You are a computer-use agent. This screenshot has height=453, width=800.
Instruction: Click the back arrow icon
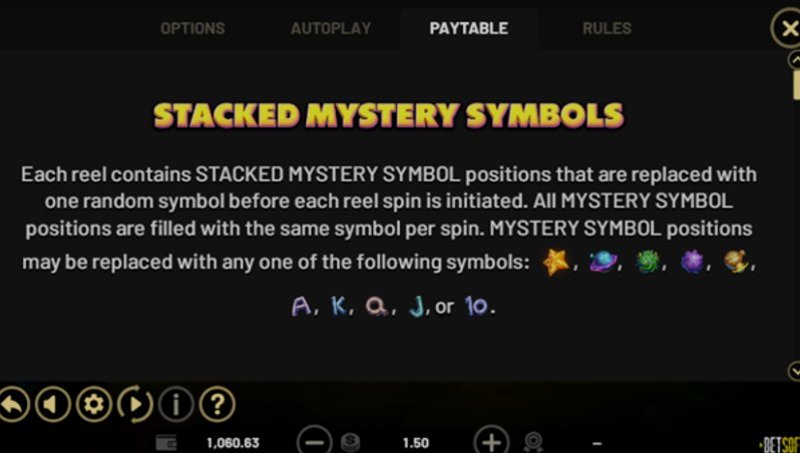13,405
